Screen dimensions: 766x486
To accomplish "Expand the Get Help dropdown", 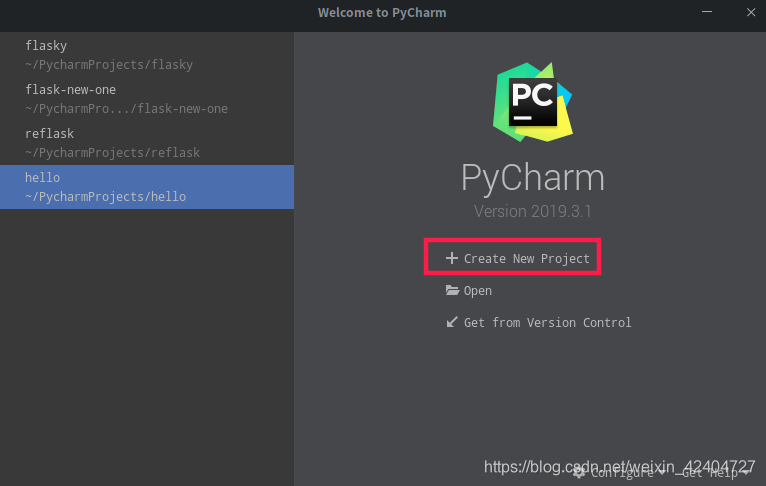I will [715, 472].
